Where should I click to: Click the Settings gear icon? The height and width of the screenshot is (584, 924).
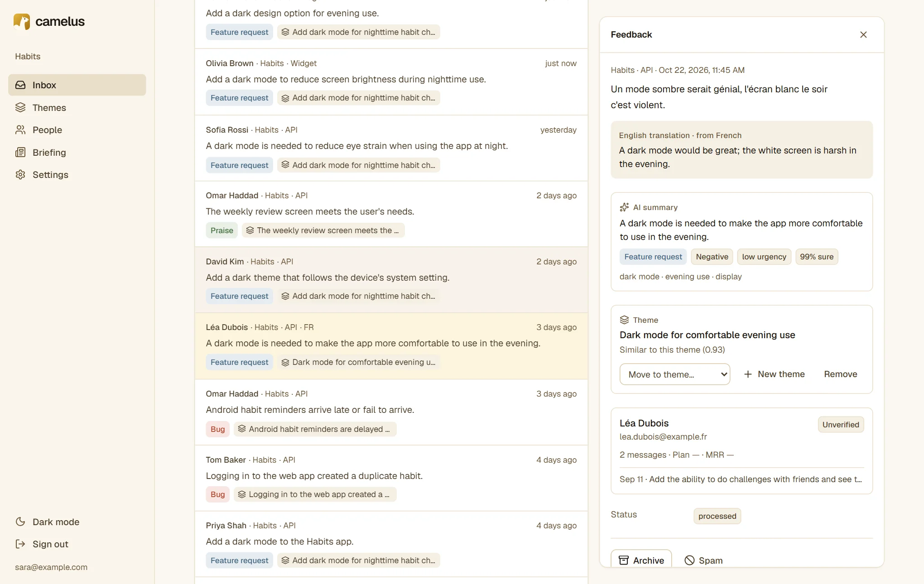click(x=20, y=175)
